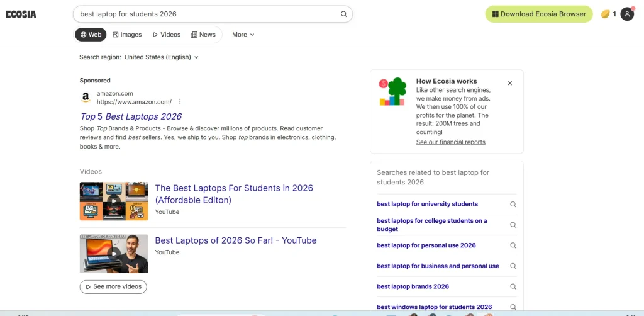Click the How Ecosia works tree illustration
This screenshot has width=644, height=316.
click(x=392, y=91)
